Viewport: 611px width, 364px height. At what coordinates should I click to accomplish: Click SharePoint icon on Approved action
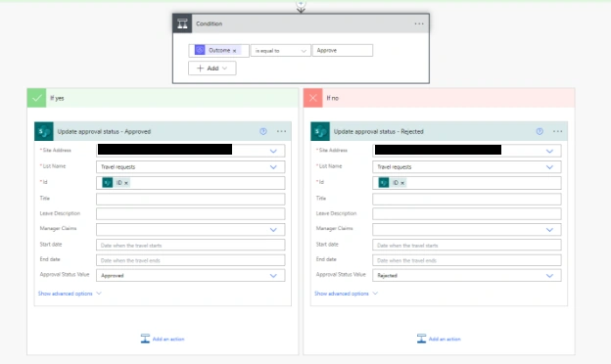coord(44,131)
